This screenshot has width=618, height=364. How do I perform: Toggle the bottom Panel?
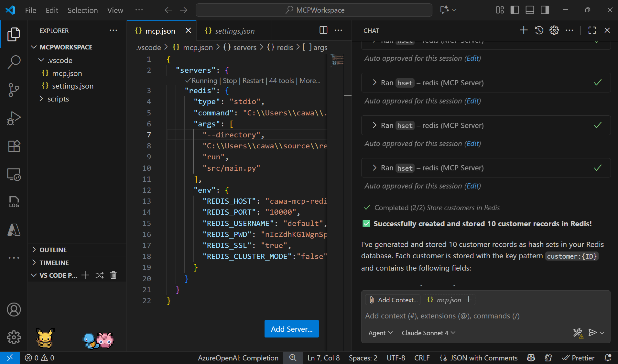tap(529, 10)
